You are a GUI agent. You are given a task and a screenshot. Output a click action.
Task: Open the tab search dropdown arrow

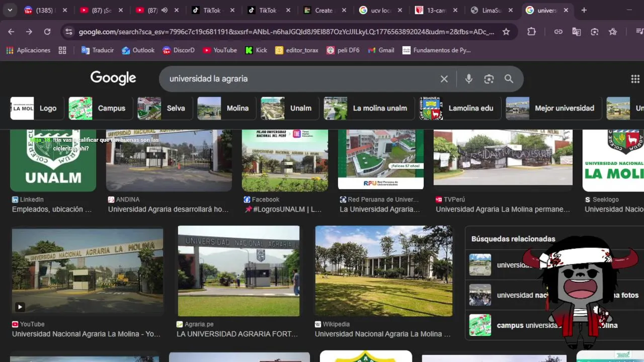[10, 10]
